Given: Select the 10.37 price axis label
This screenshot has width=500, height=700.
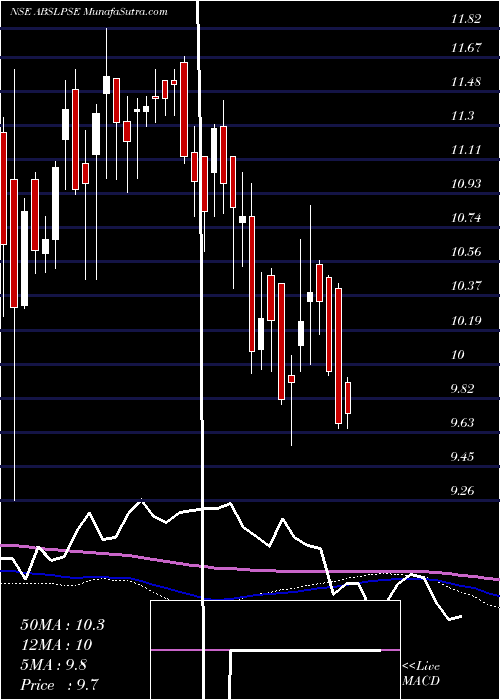Looking at the screenshot, I should pos(466,286).
